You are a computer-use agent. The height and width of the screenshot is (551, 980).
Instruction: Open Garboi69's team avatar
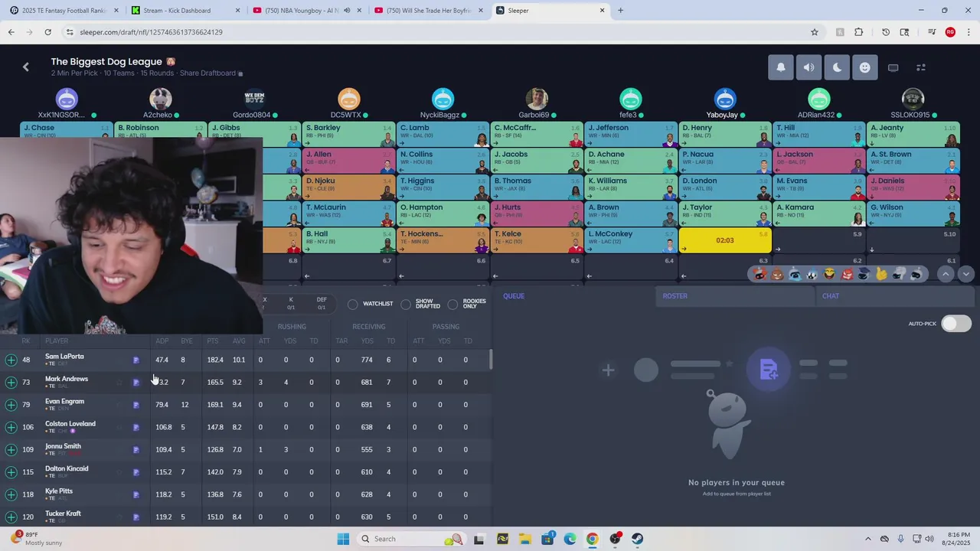537,99
